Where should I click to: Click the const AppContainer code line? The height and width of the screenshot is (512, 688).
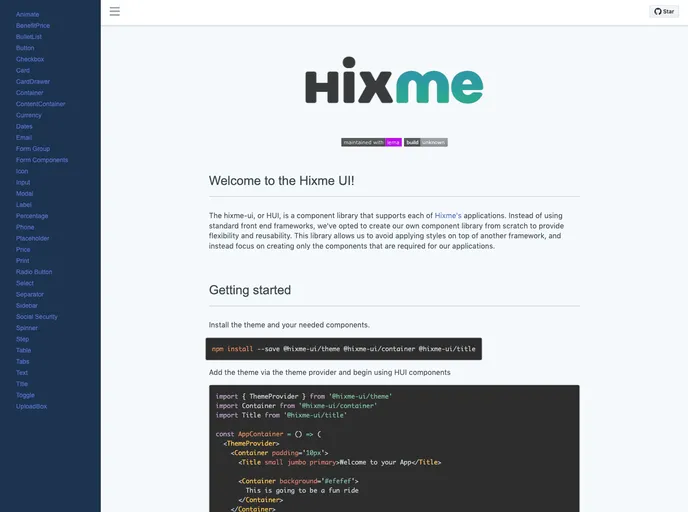click(268, 434)
